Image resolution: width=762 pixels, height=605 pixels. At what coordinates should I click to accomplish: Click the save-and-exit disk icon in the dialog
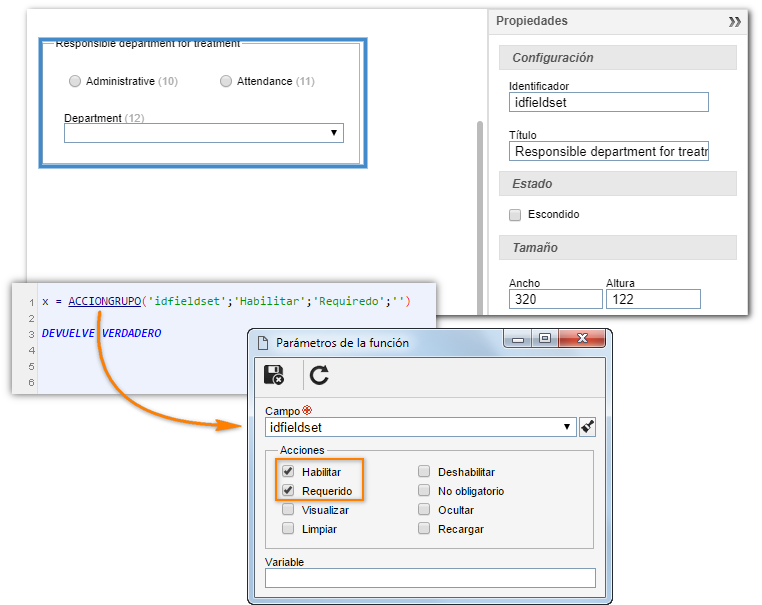click(x=274, y=375)
